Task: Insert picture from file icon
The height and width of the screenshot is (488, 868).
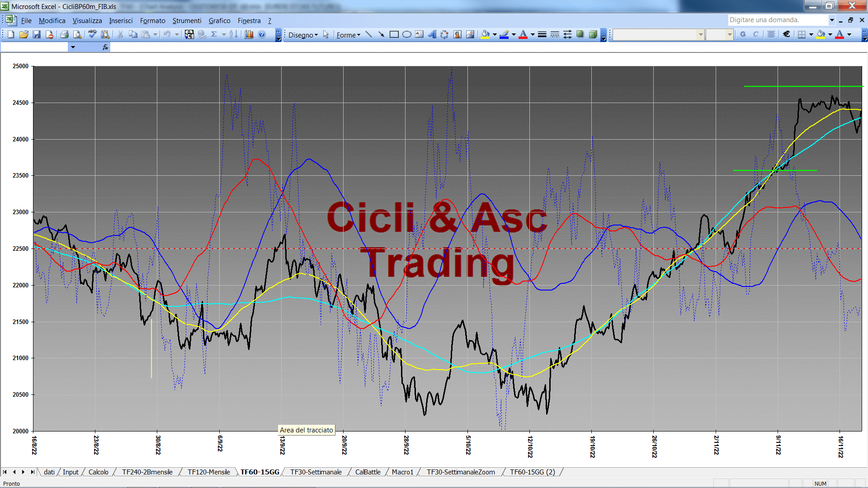Action: [470, 34]
